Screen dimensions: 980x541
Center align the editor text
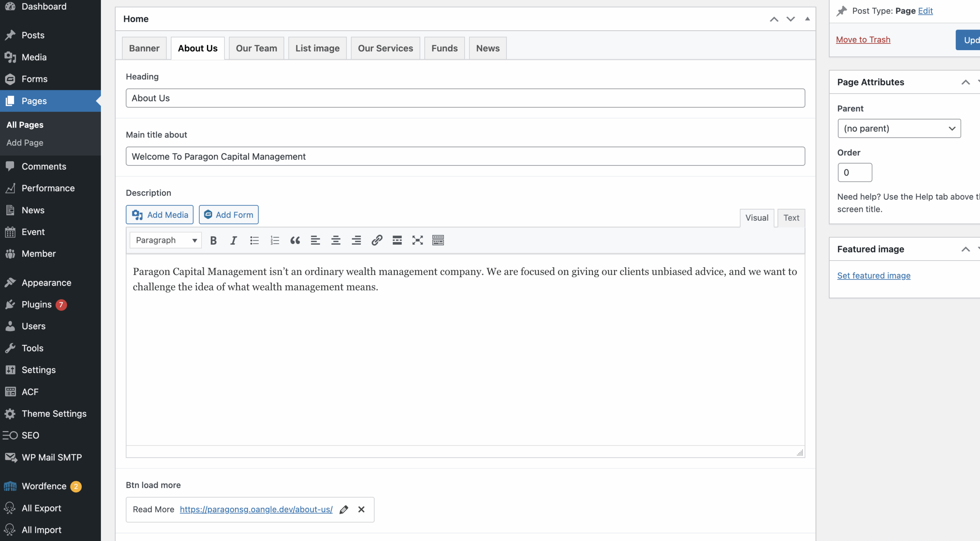[336, 240]
